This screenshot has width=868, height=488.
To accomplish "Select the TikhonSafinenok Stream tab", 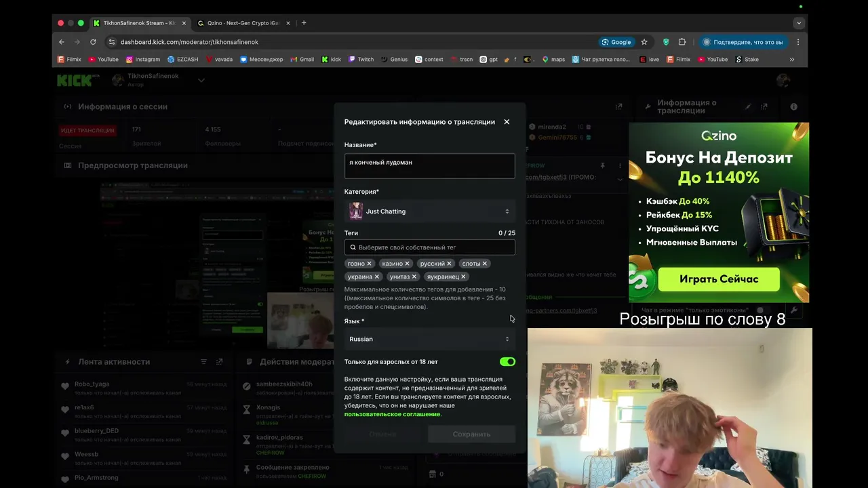I will click(x=139, y=23).
